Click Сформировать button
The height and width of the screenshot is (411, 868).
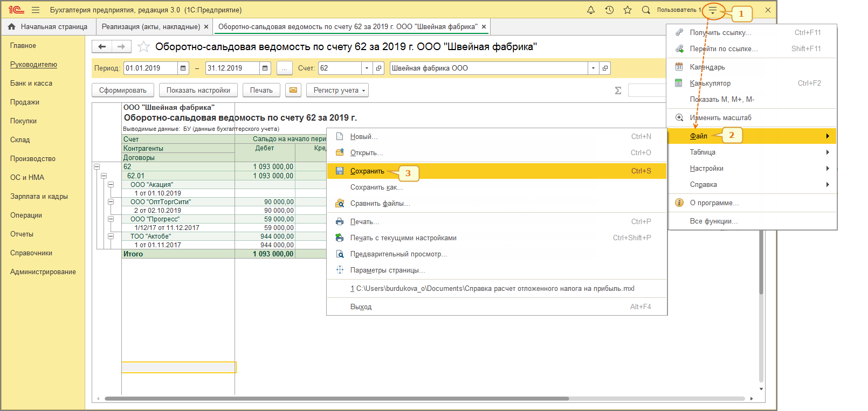[123, 90]
